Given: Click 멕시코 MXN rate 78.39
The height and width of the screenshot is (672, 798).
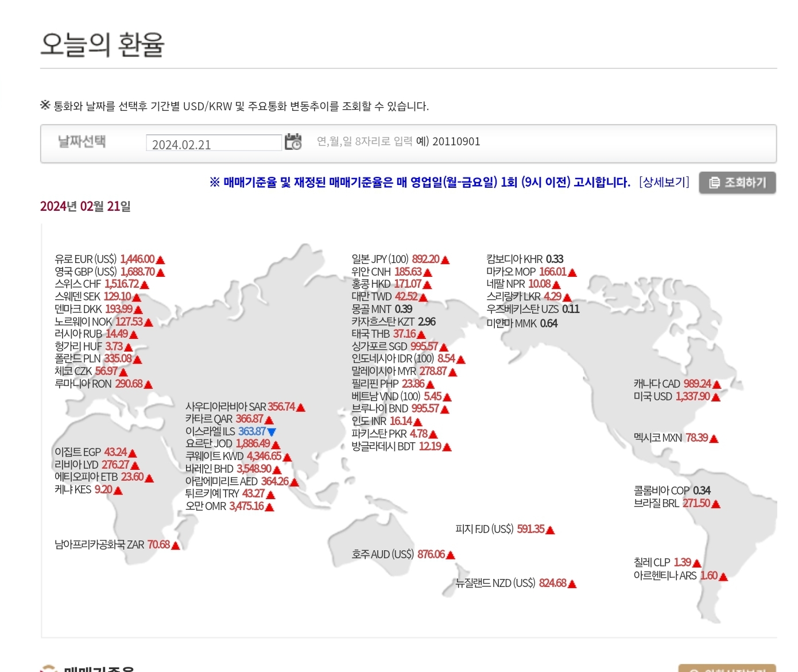Looking at the screenshot, I should pyautogui.click(x=697, y=438).
